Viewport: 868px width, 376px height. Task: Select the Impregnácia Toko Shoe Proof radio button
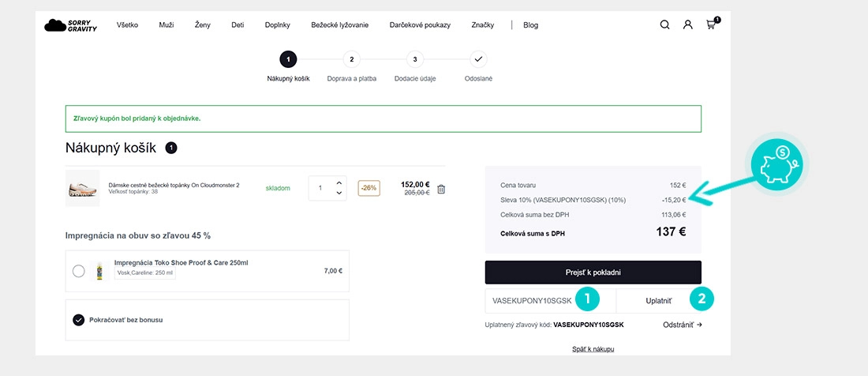(x=79, y=271)
